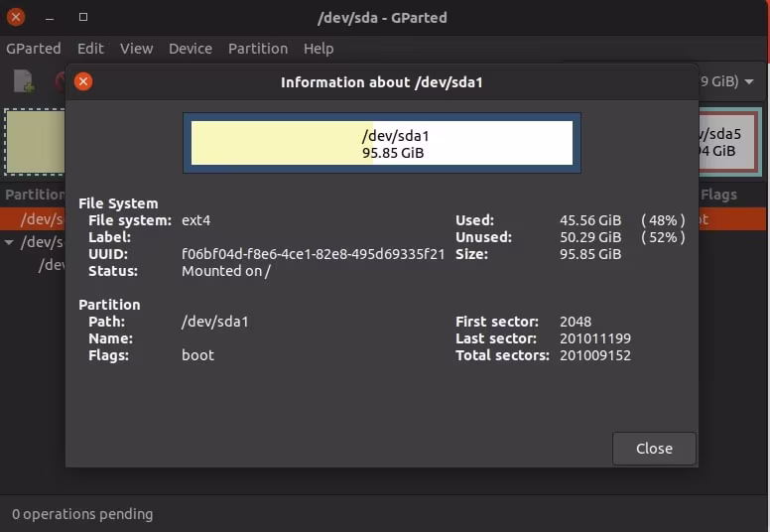Screen dimensions: 770x532
Task: Open the Edit menu
Action: pyautogui.click(x=90, y=49)
